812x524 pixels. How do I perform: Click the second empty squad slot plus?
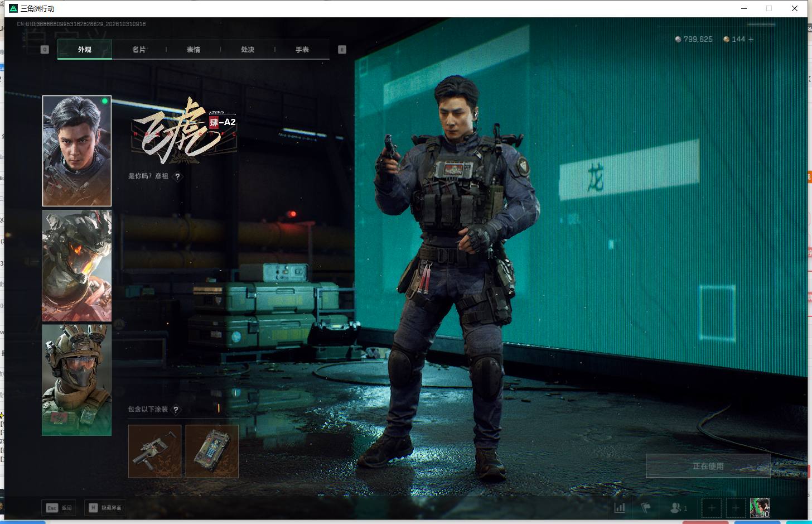pyautogui.click(x=736, y=508)
